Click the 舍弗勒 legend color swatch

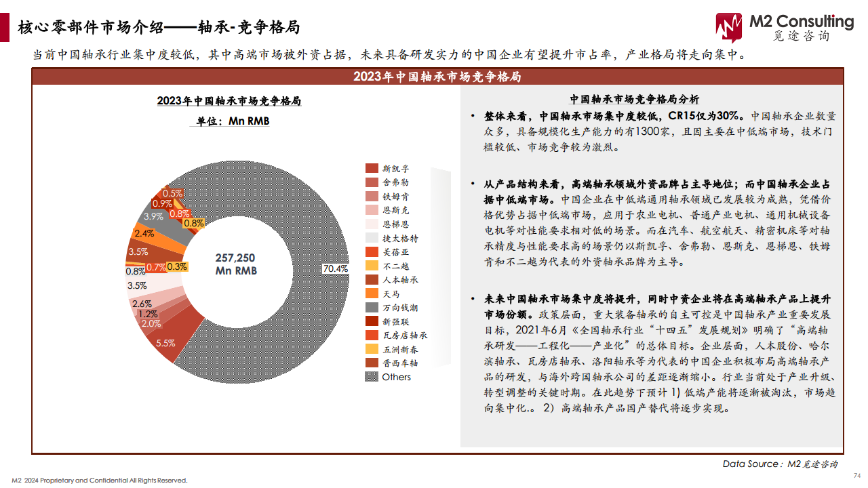[372, 182]
